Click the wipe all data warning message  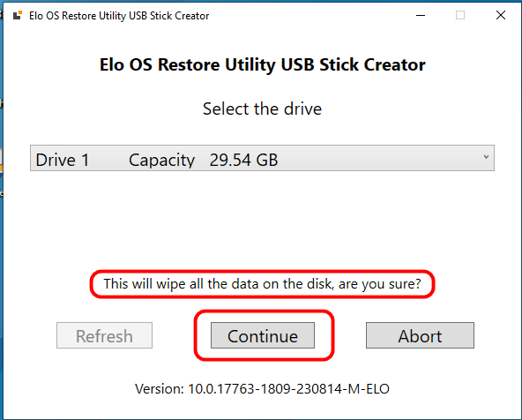click(263, 284)
